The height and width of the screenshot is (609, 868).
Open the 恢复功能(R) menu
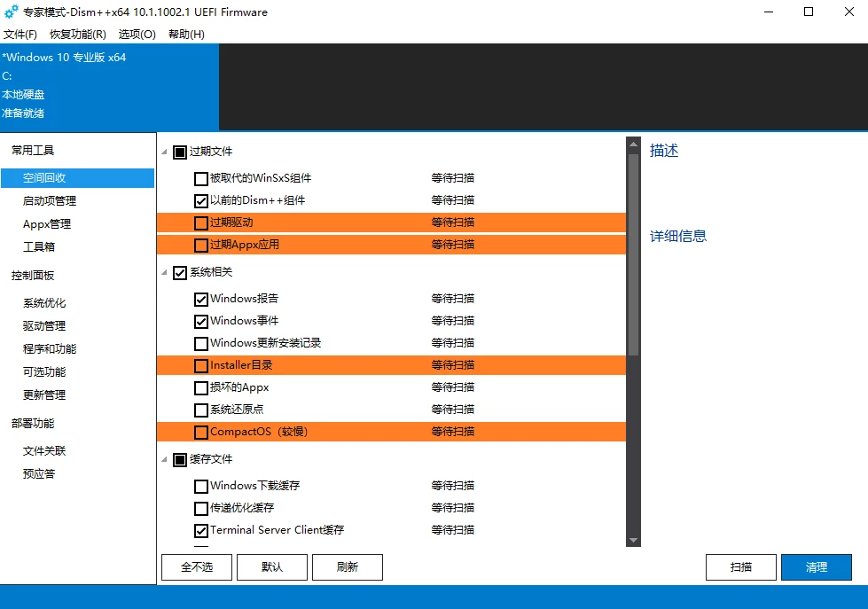(78, 35)
